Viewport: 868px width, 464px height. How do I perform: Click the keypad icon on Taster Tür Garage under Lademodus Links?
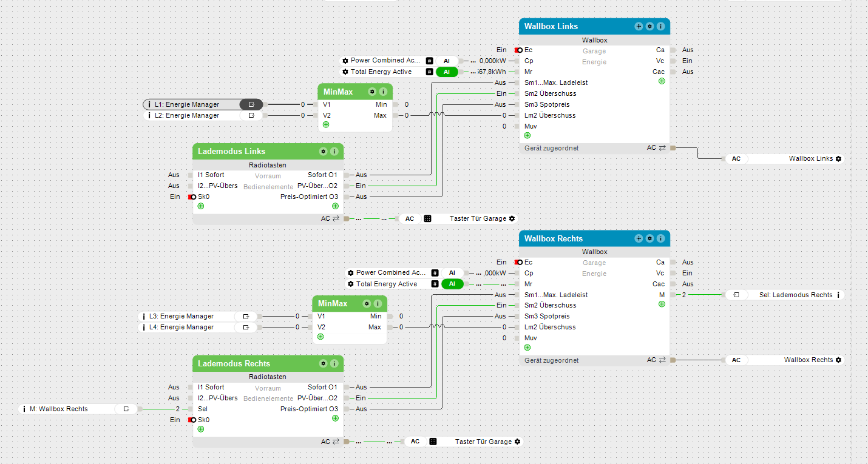coord(427,218)
